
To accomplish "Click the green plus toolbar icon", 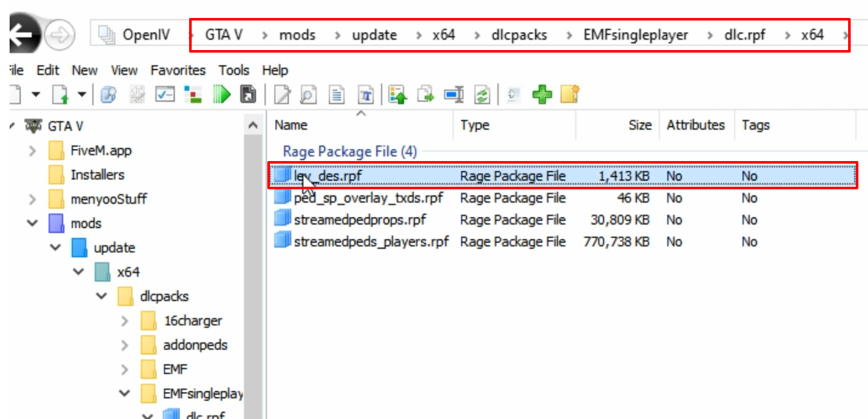I will click(x=542, y=95).
